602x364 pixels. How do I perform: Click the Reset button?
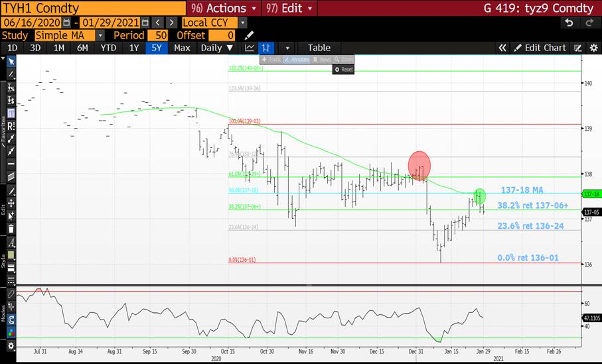click(x=343, y=70)
